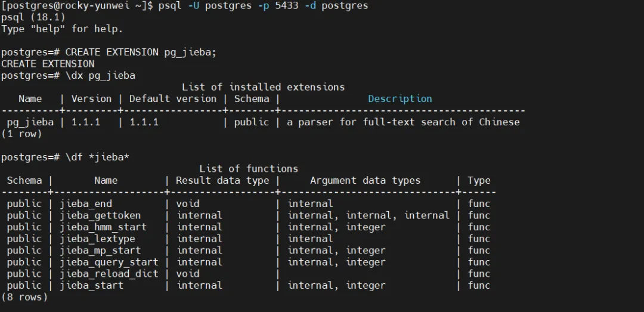Viewport: 644px width, 312px height.
Task: Click the Description column header
Action: click(x=400, y=99)
